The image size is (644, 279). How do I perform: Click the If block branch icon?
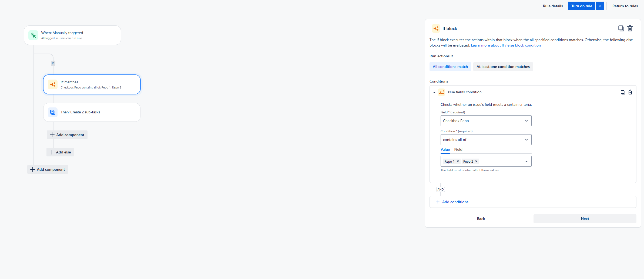coord(436,28)
